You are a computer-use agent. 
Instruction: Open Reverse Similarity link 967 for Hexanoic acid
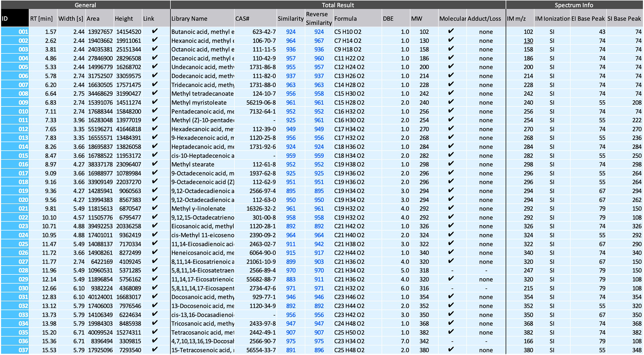(x=319, y=41)
